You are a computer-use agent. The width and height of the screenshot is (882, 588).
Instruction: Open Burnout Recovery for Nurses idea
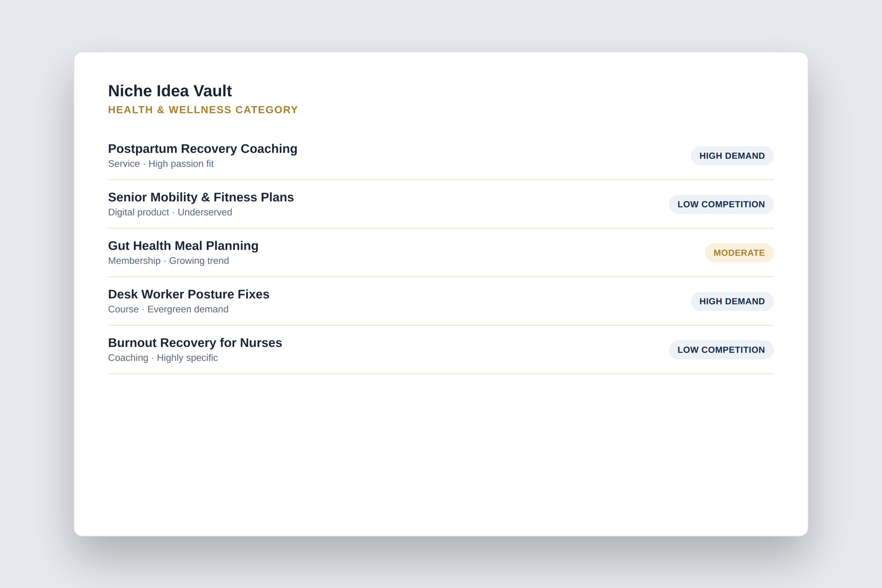pyautogui.click(x=195, y=343)
